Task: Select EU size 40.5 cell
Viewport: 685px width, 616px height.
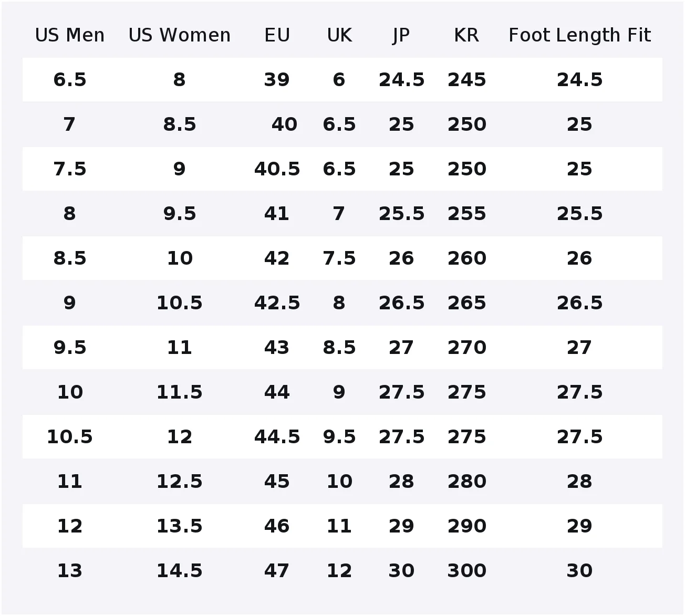Action: click(x=277, y=169)
